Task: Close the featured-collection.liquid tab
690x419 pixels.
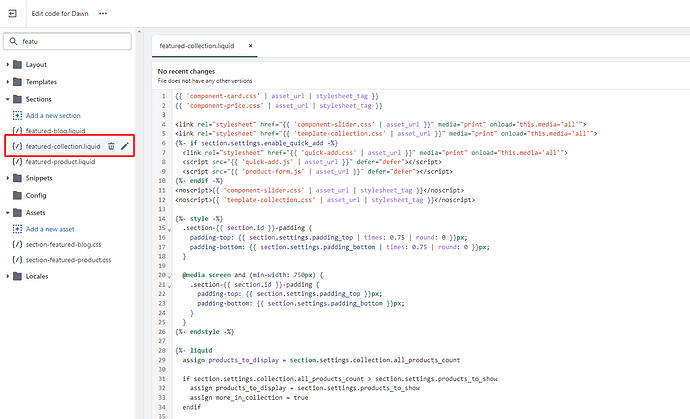Action: pyautogui.click(x=251, y=46)
